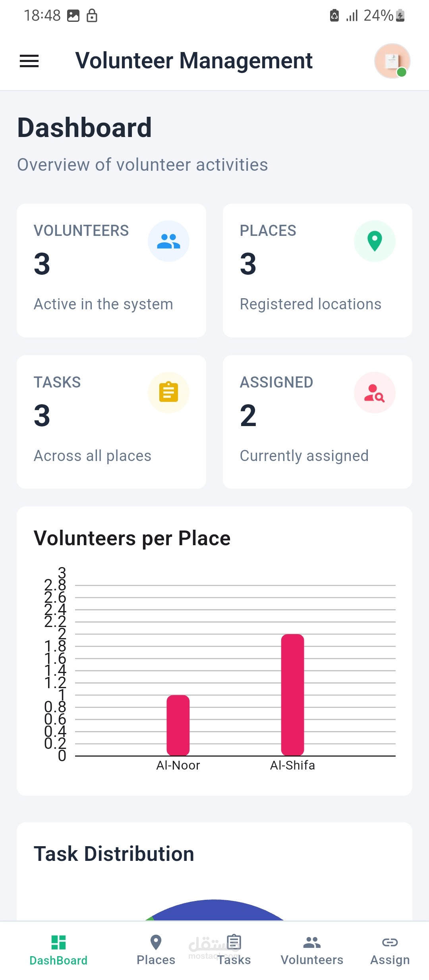The width and height of the screenshot is (429, 980).
Task: Tap the battery indicator in status bar
Action: point(400,15)
